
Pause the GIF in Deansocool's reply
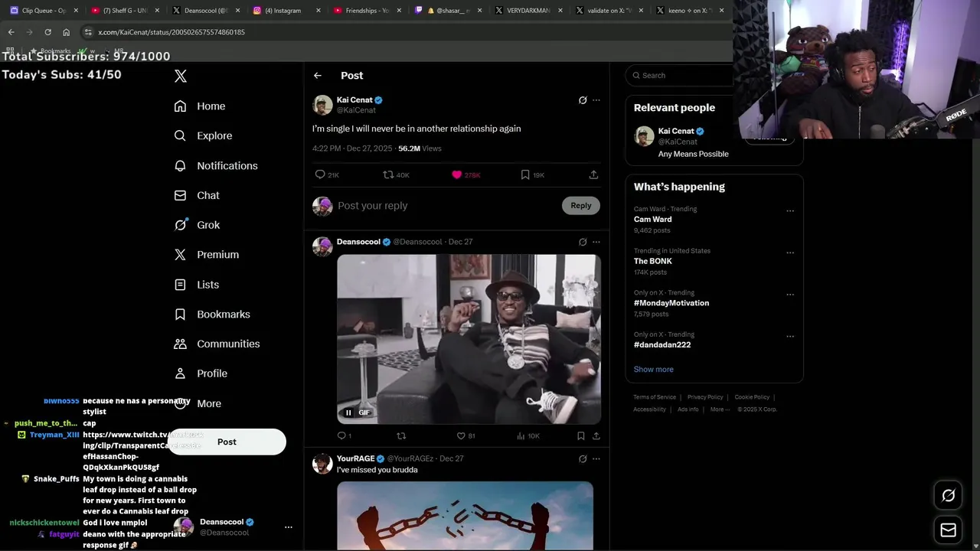point(348,412)
